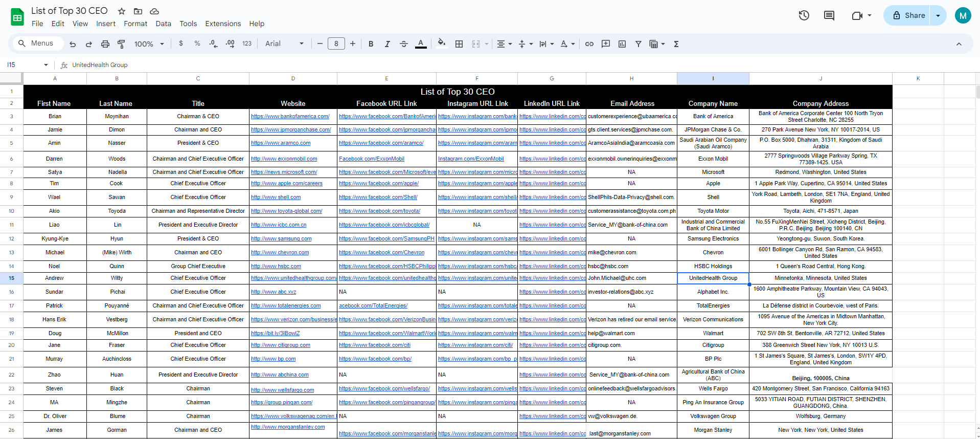Open the Functions sigma icon
This screenshot has width=980, height=439.
tap(676, 44)
